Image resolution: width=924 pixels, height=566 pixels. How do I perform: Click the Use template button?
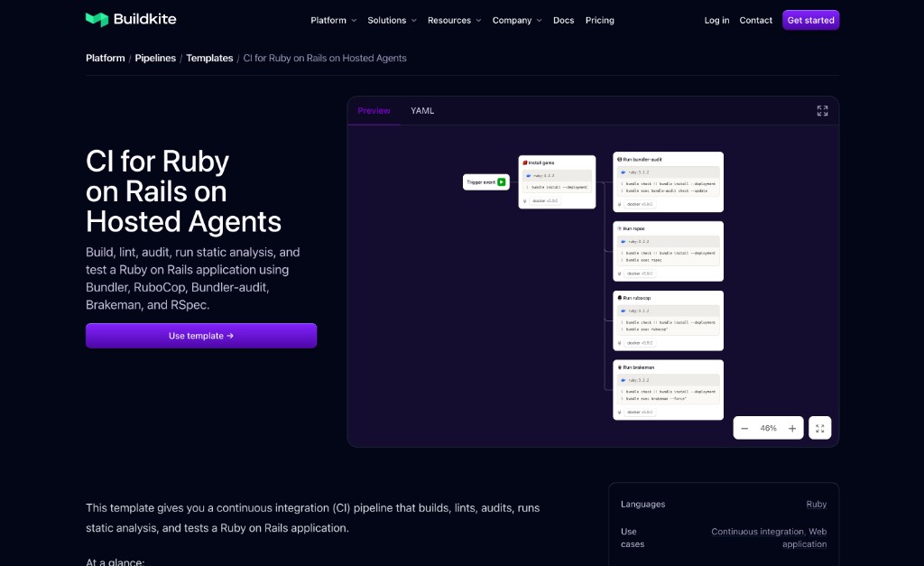coord(201,336)
